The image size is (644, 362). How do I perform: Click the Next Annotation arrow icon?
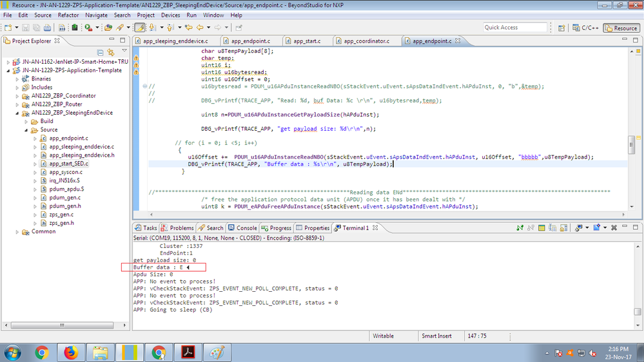pos(152,28)
